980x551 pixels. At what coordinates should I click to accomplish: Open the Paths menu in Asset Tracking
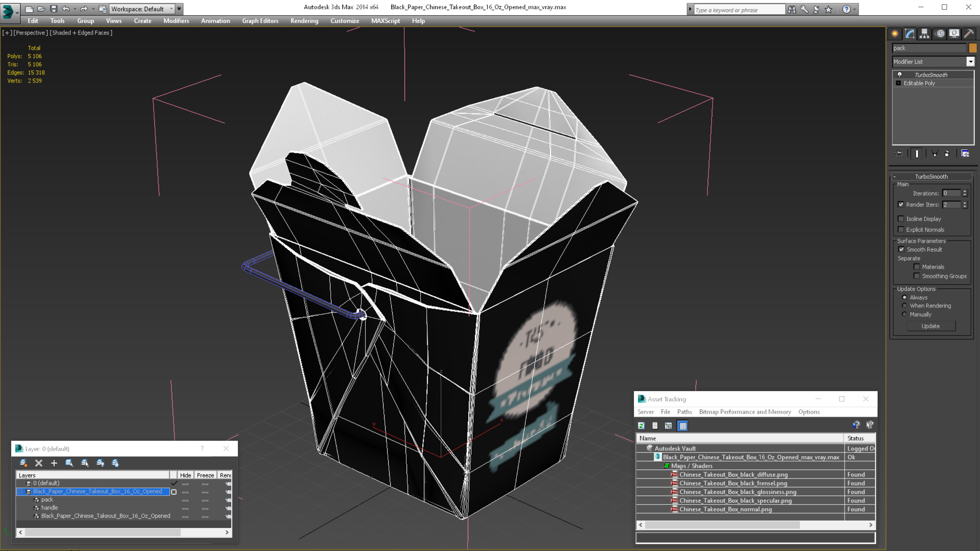click(x=684, y=412)
